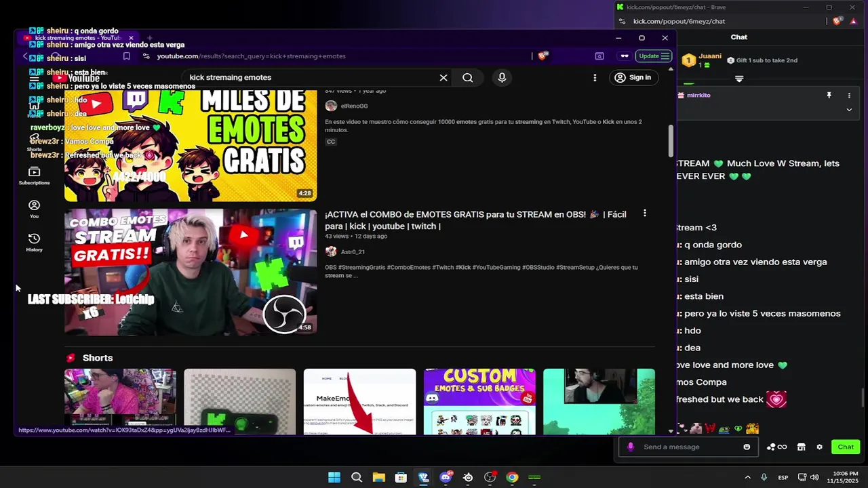Expand the pinned message dropdown chevron

[849, 110]
